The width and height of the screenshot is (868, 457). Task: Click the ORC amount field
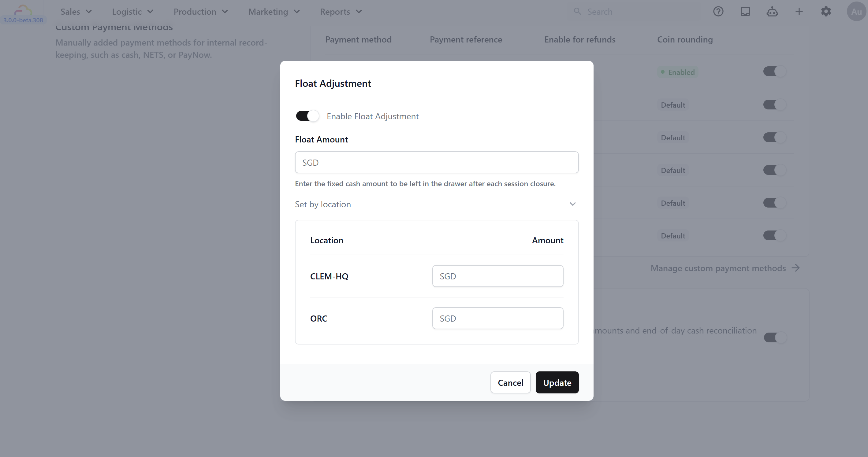(x=497, y=318)
